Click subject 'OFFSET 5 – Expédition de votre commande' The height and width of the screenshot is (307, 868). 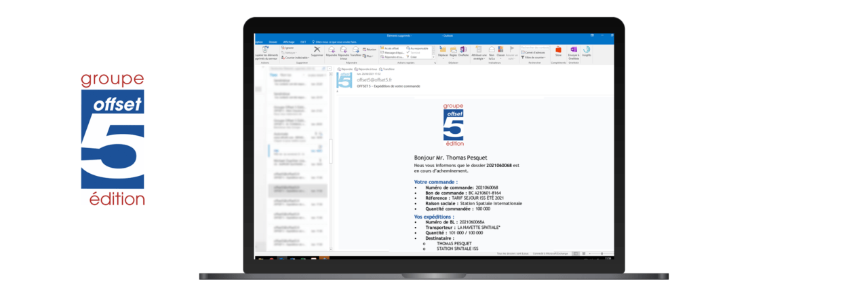(389, 86)
